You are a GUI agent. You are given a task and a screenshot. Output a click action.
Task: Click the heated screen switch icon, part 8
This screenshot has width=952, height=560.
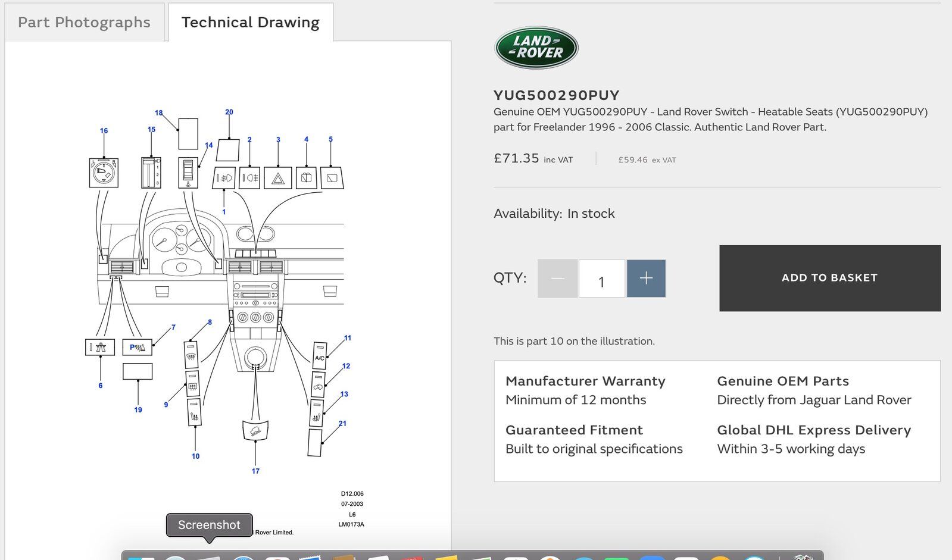(x=191, y=355)
